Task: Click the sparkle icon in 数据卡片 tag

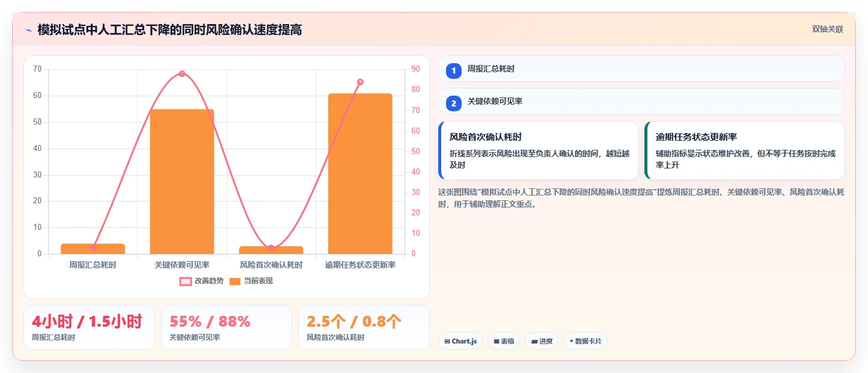Action: (x=572, y=342)
